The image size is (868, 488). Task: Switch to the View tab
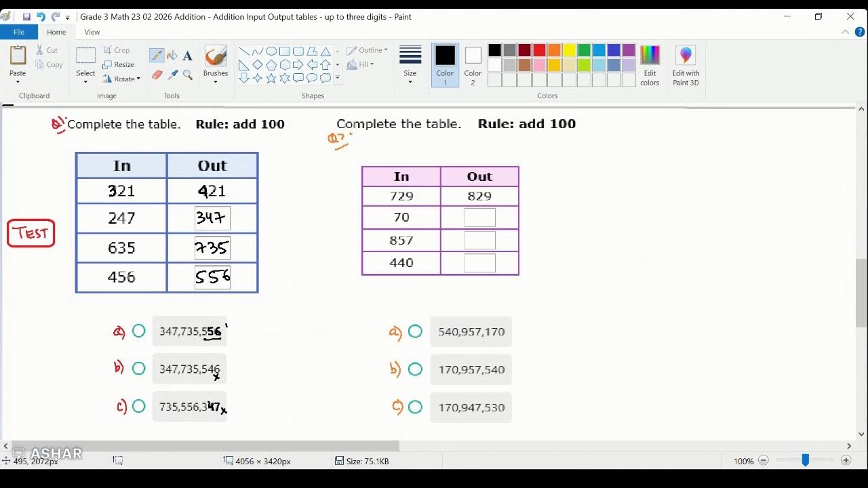(92, 32)
